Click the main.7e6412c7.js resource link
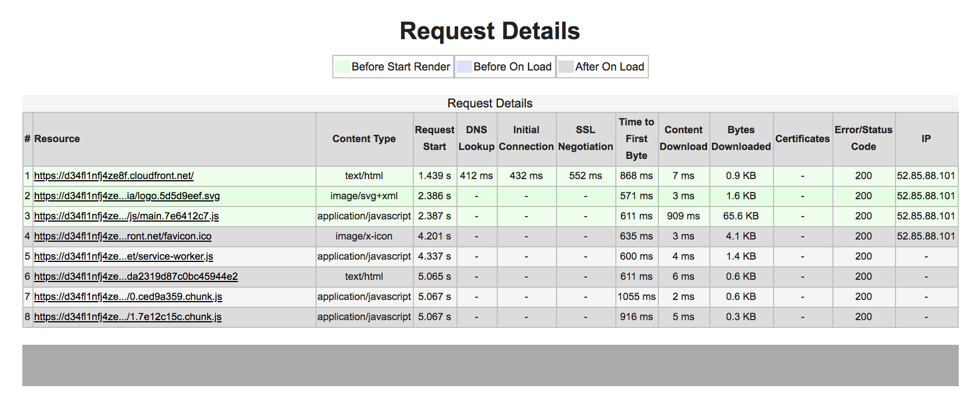This screenshot has height=394, width=980. (126, 216)
